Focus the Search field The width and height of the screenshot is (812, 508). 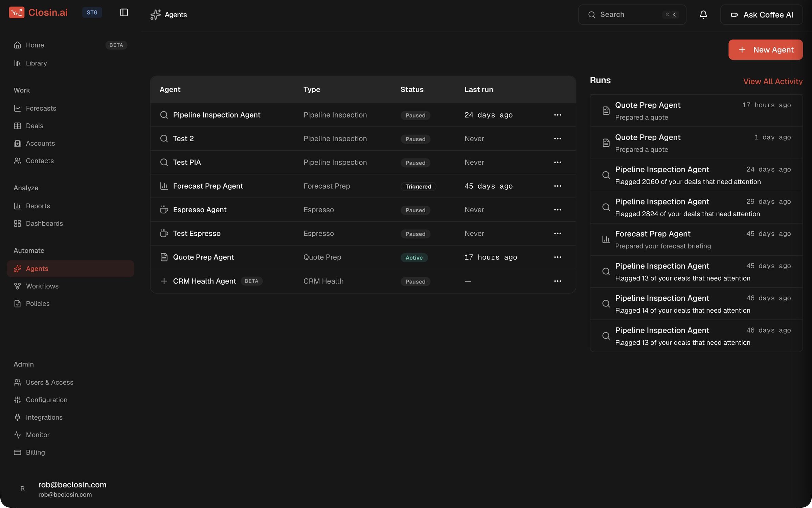[x=632, y=15]
